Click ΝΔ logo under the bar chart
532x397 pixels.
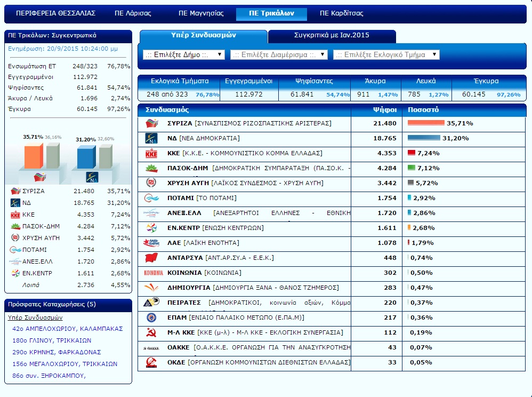click(x=92, y=177)
